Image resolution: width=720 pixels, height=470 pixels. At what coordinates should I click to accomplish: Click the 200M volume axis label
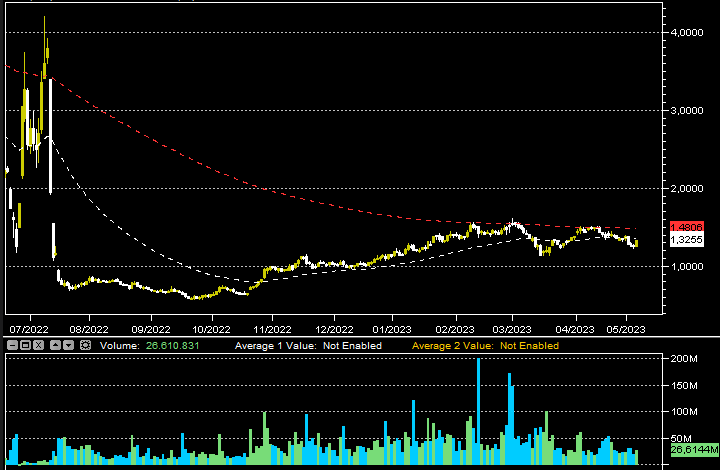(x=684, y=358)
